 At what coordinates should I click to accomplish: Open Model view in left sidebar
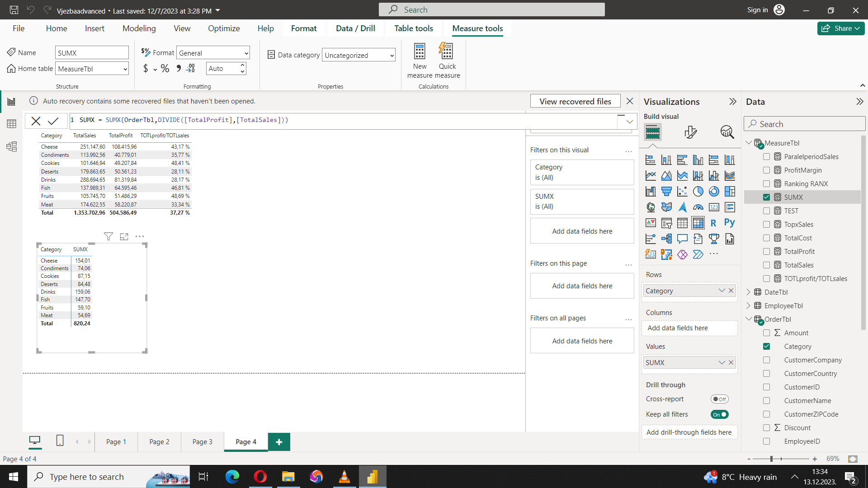pos(11,146)
